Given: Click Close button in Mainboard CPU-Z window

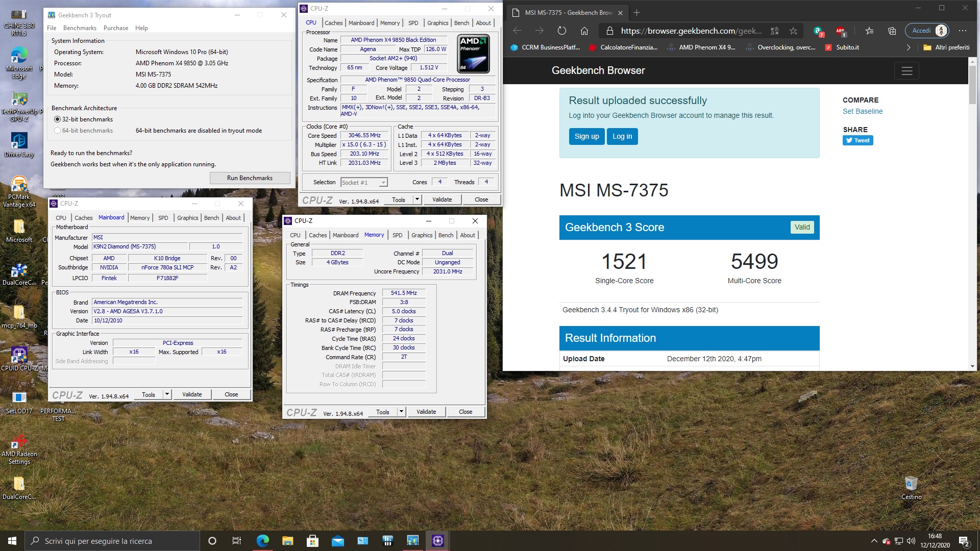Looking at the screenshot, I should click(231, 394).
